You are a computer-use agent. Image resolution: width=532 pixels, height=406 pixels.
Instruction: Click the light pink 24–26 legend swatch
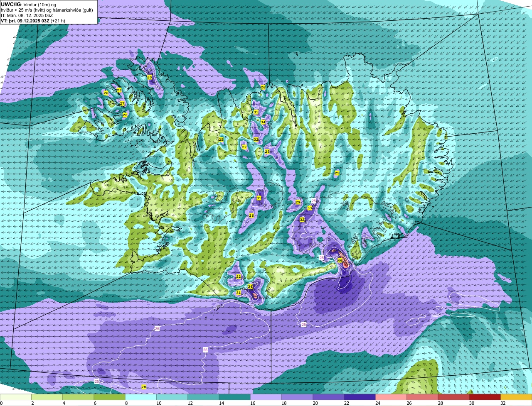click(x=391, y=397)
